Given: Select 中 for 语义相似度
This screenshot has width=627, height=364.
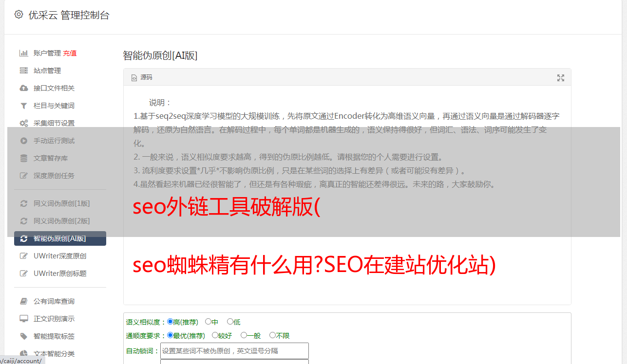Looking at the screenshot, I should click(209, 322).
